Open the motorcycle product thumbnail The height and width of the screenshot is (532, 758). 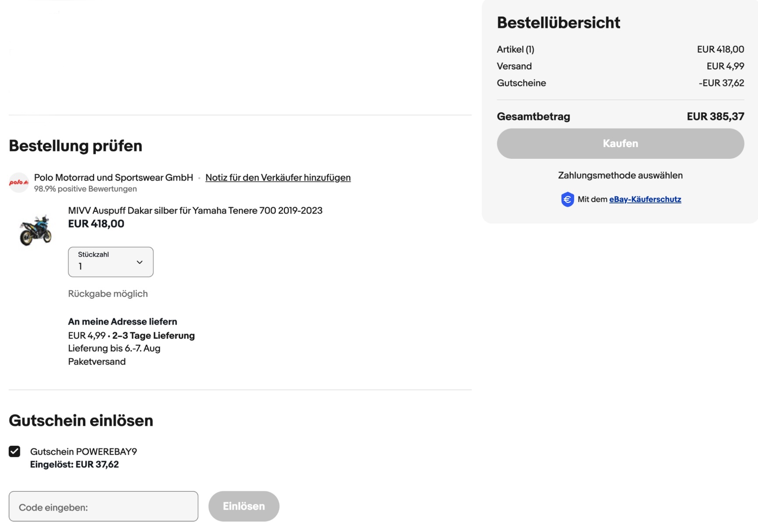tap(35, 230)
